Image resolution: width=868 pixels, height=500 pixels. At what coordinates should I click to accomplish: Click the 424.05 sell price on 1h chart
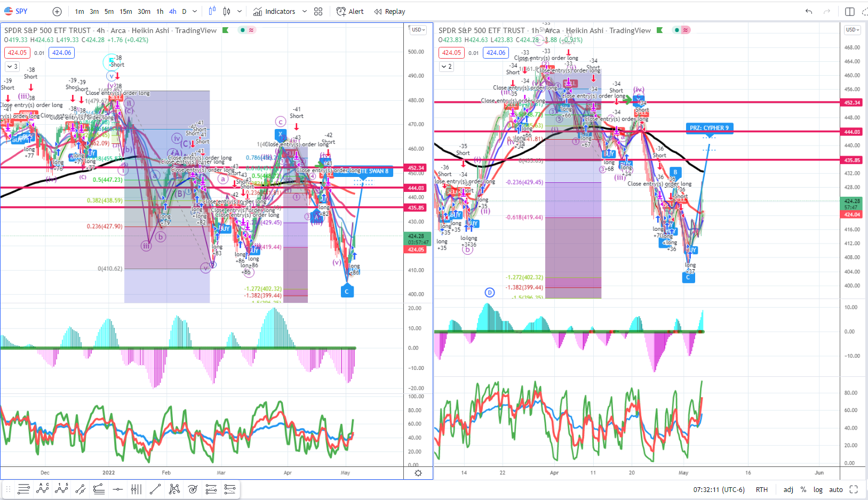pyautogui.click(x=451, y=53)
